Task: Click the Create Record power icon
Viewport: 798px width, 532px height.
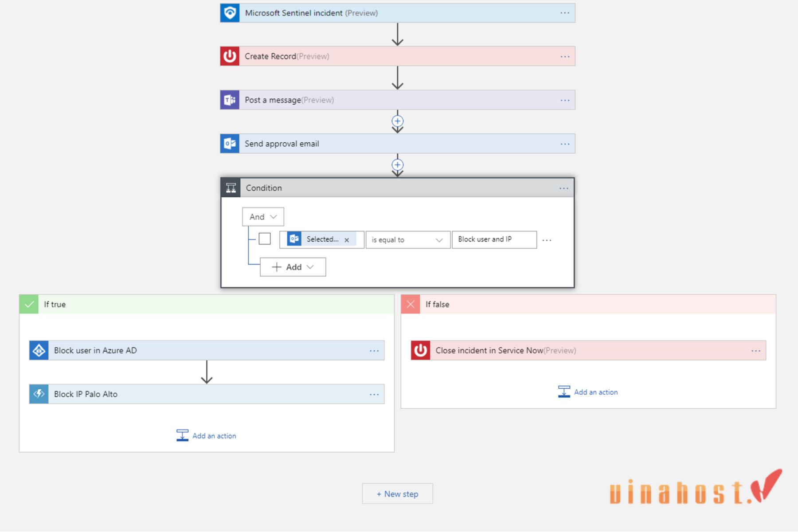Action: point(230,56)
